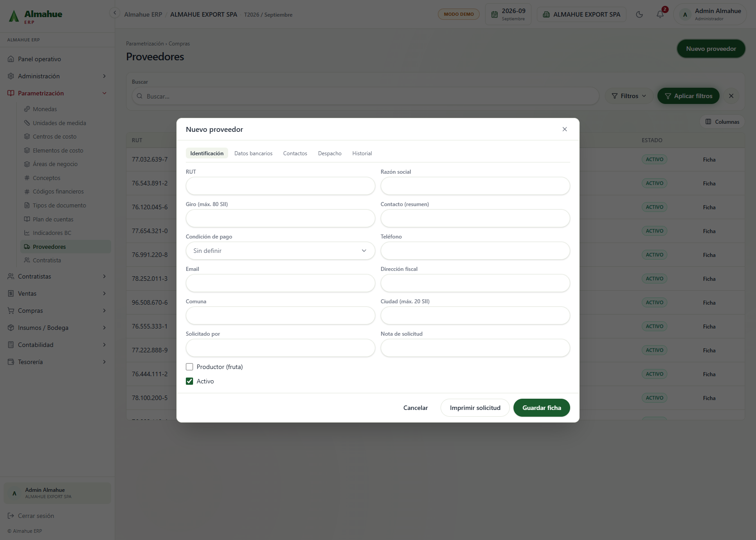The image size is (756, 540).
Task: Click the Nota de solicitud field
Action: click(x=475, y=348)
